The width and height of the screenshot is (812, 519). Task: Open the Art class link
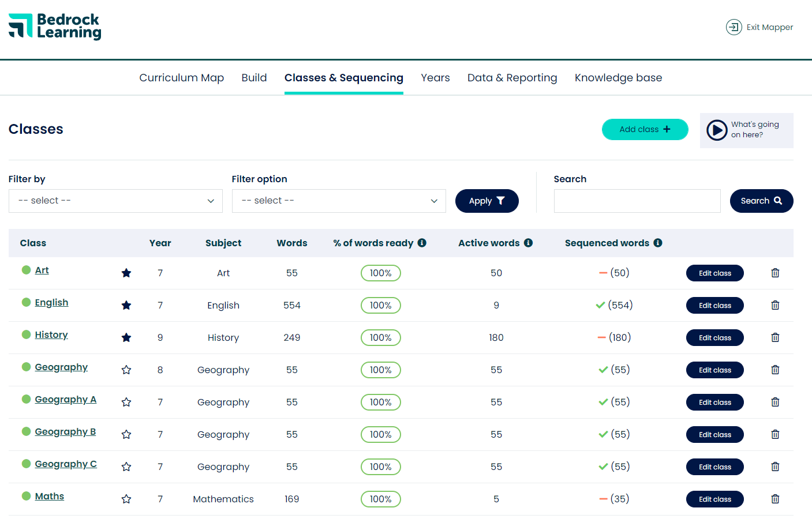(x=42, y=270)
